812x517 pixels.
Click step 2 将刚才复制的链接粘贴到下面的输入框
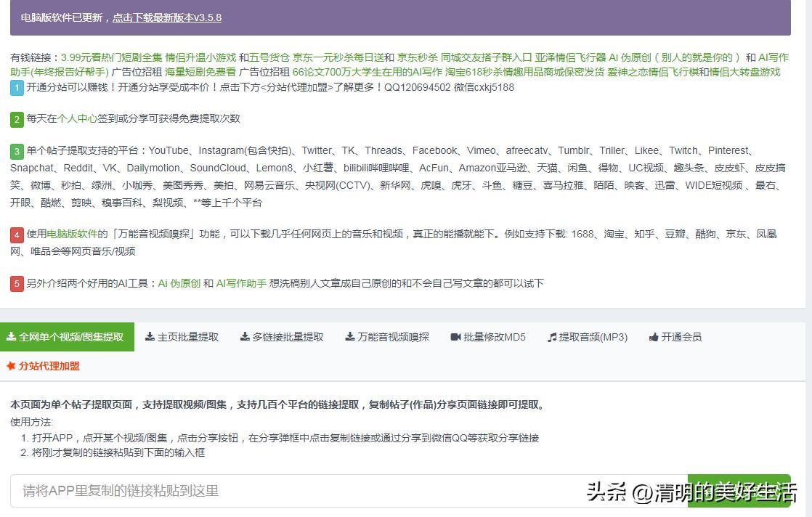(x=118, y=452)
